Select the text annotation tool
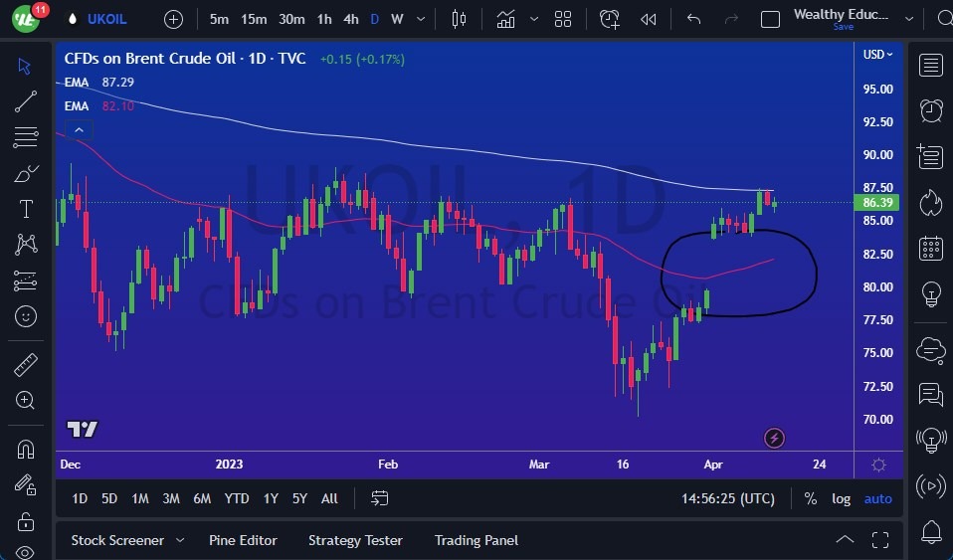Viewport: 953px width, 560px height. tap(25, 209)
